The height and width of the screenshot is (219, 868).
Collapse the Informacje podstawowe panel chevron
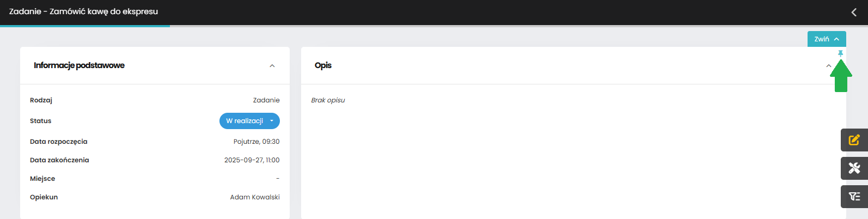(272, 66)
